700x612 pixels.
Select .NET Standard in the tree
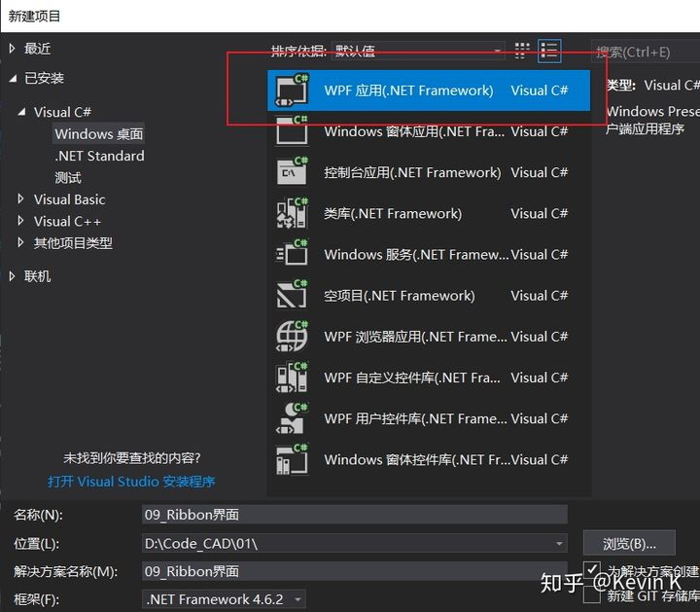[99, 156]
